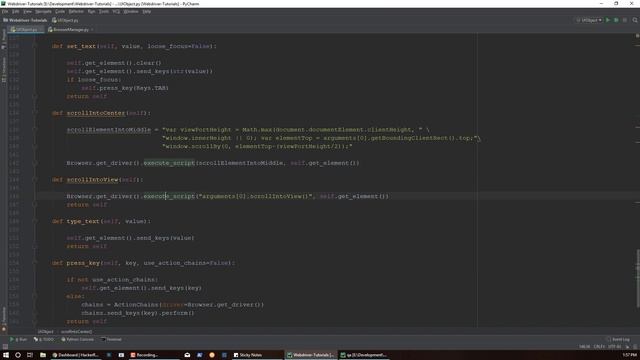Open the Code menu
The height and width of the screenshot is (360, 640).
(x=60, y=11)
